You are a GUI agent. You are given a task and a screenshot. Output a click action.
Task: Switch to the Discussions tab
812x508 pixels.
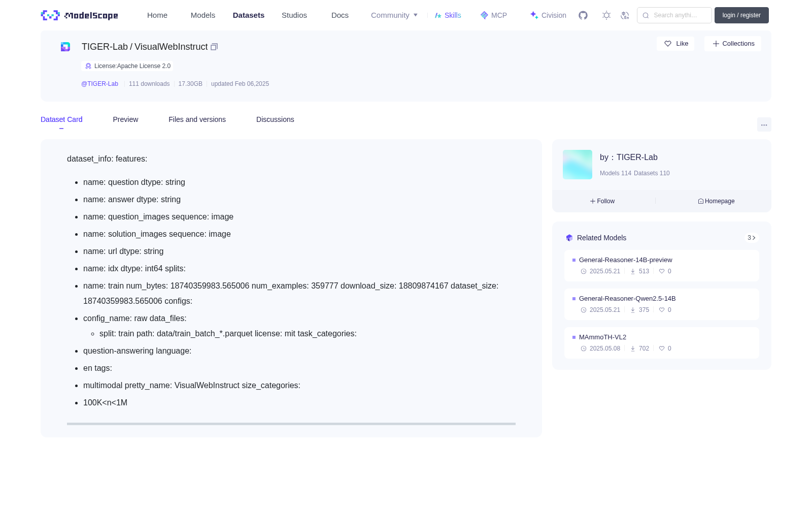(275, 119)
